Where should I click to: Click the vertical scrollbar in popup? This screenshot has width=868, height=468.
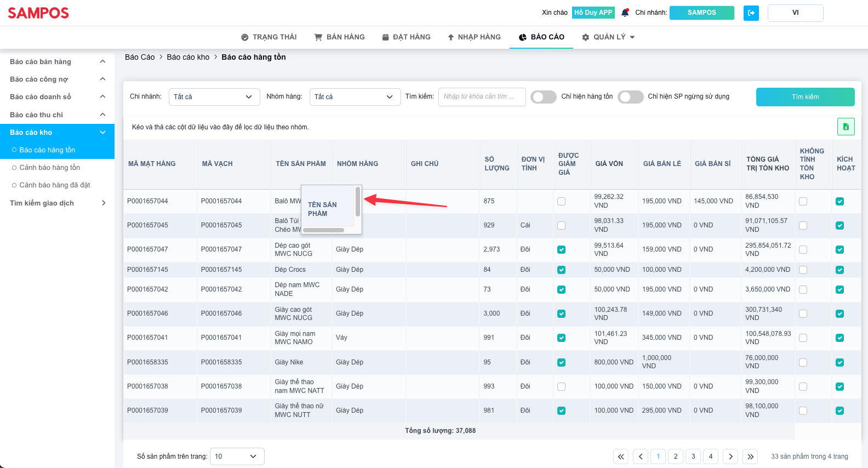tap(358, 202)
